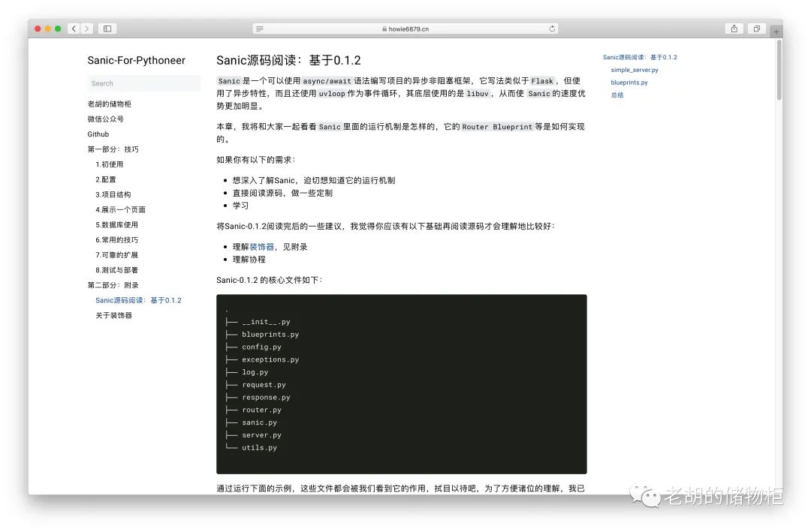Show the tab overview button
Screen dimensions: 811x532
click(x=757, y=29)
